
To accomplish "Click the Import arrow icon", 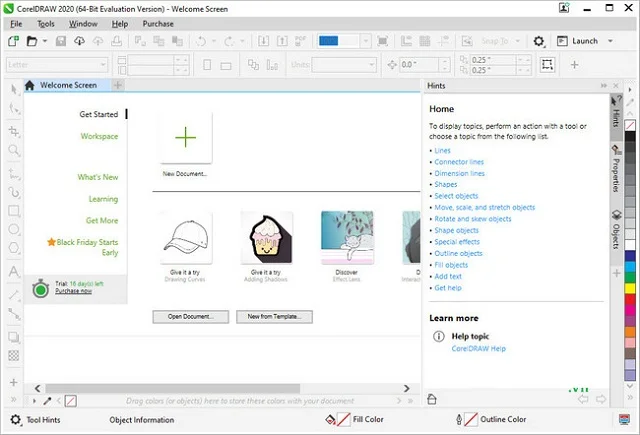I will tap(263, 41).
